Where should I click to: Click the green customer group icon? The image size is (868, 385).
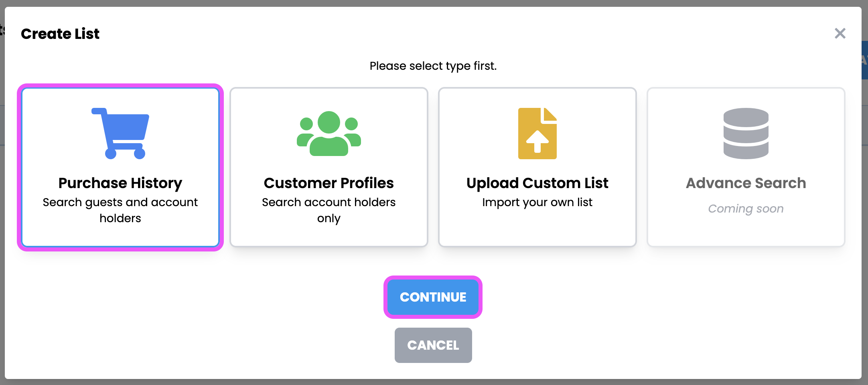pos(329,134)
